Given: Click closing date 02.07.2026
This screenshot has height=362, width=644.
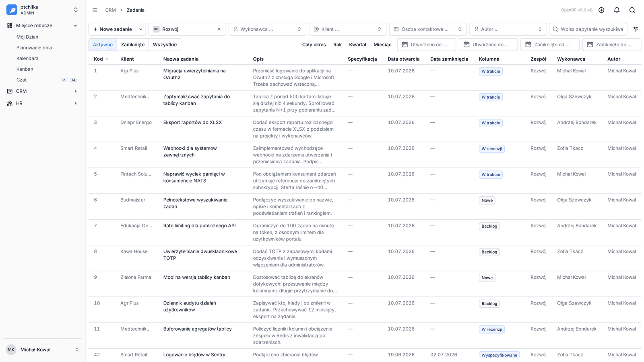Looking at the screenshot, I should click(444, 355).
